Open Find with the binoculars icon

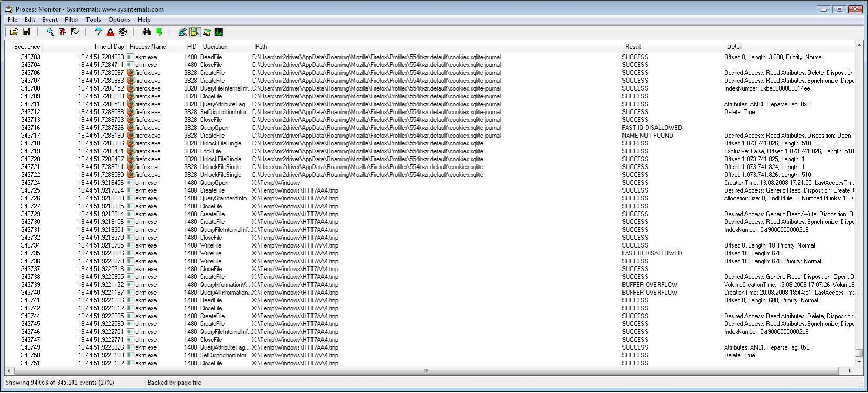coord(147,32)
